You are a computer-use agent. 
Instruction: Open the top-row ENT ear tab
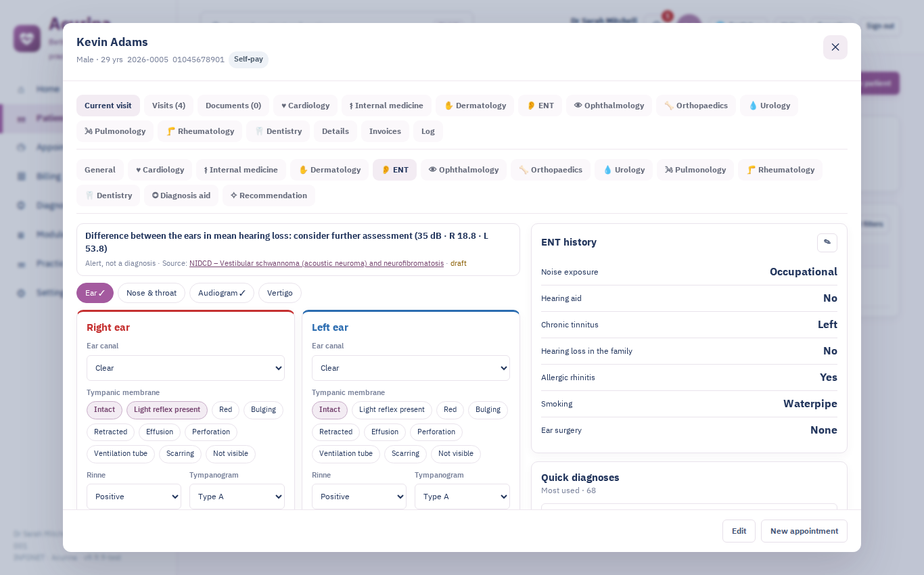click(x=540, y=106)
